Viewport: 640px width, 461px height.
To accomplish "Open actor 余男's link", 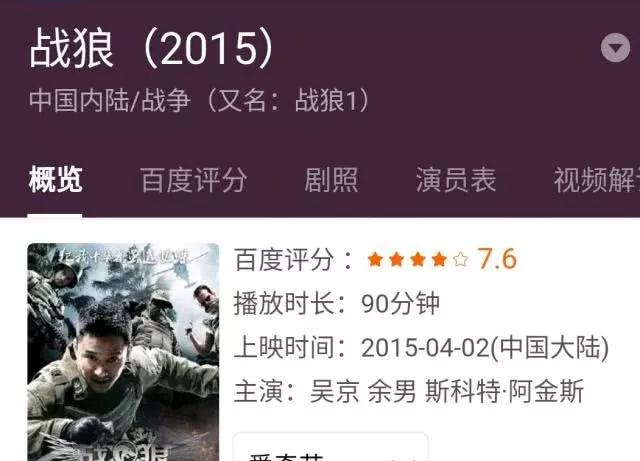I will coord(392,392).
